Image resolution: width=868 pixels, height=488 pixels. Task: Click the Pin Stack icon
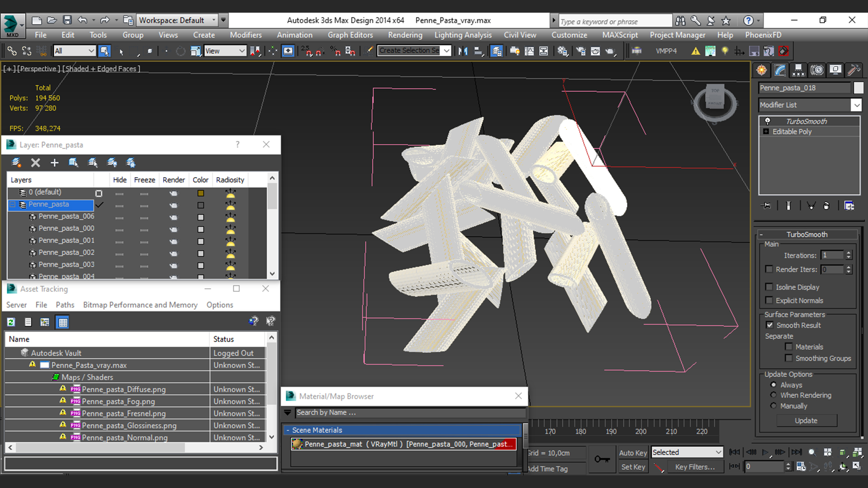(x=766, y=206)
